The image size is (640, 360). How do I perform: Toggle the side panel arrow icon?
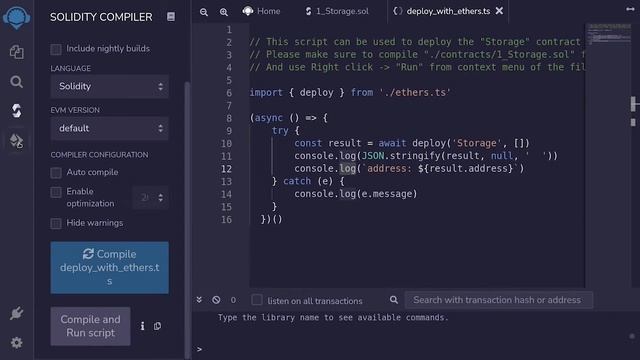[x=630, y=9]
